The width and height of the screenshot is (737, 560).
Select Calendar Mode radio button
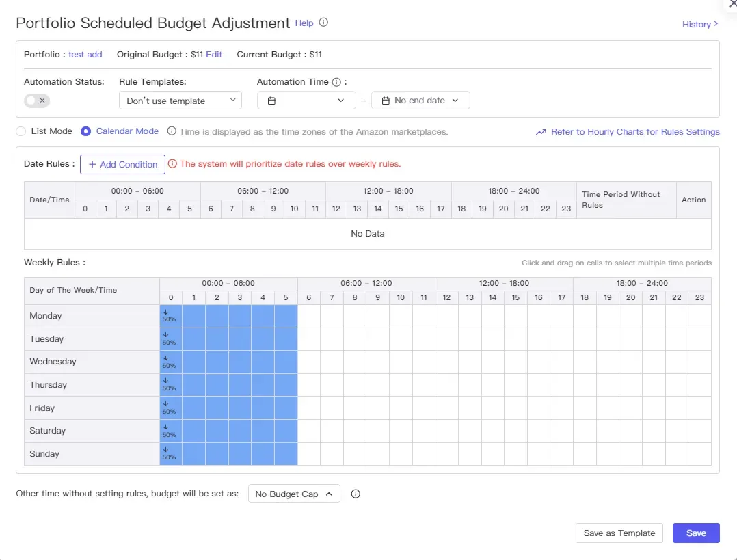pyautogui.click(x=85, y=131)
